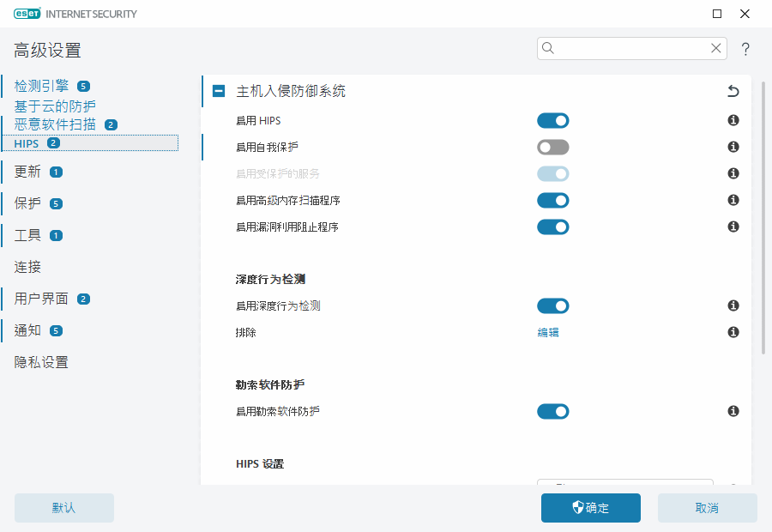Screen dimensions: 772x532
Task: Click the info icon beside 启用自我保护
Action: [x=733, y=148]
